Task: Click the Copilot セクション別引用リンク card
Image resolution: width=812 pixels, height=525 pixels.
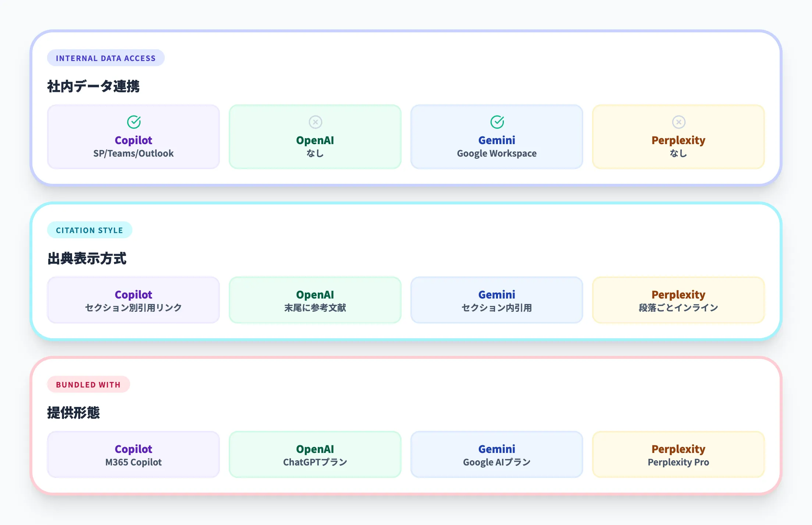Action: click(x=133, y=300)
